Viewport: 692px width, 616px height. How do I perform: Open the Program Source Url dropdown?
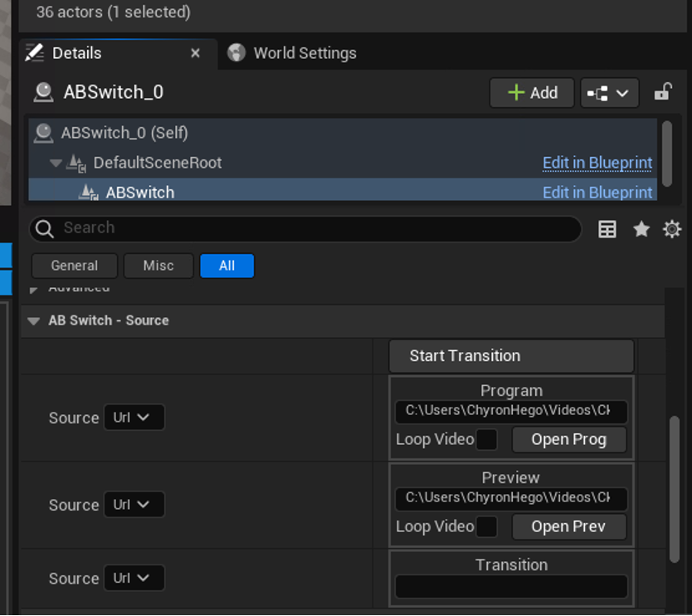(x=134, y=418)
